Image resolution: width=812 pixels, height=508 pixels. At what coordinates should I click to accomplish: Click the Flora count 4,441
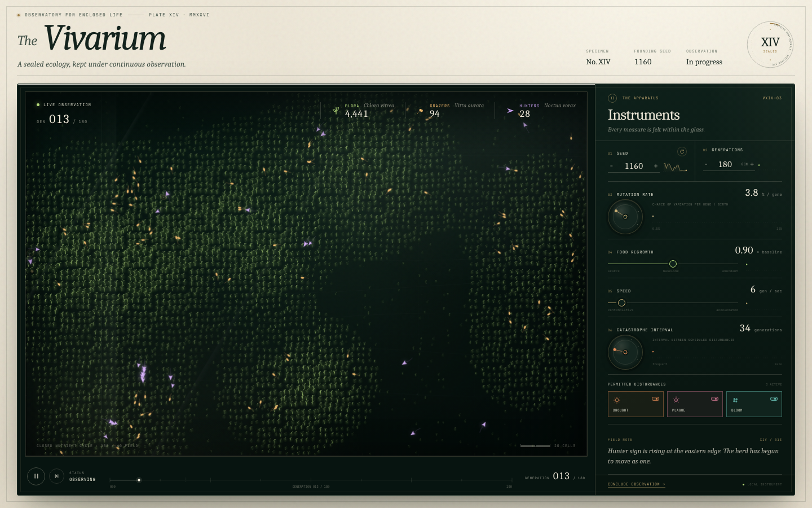(356, 114)
